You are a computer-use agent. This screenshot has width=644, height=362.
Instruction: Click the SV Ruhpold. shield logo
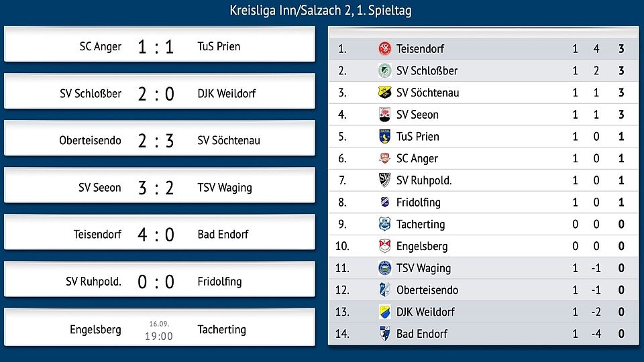(384, 180)
